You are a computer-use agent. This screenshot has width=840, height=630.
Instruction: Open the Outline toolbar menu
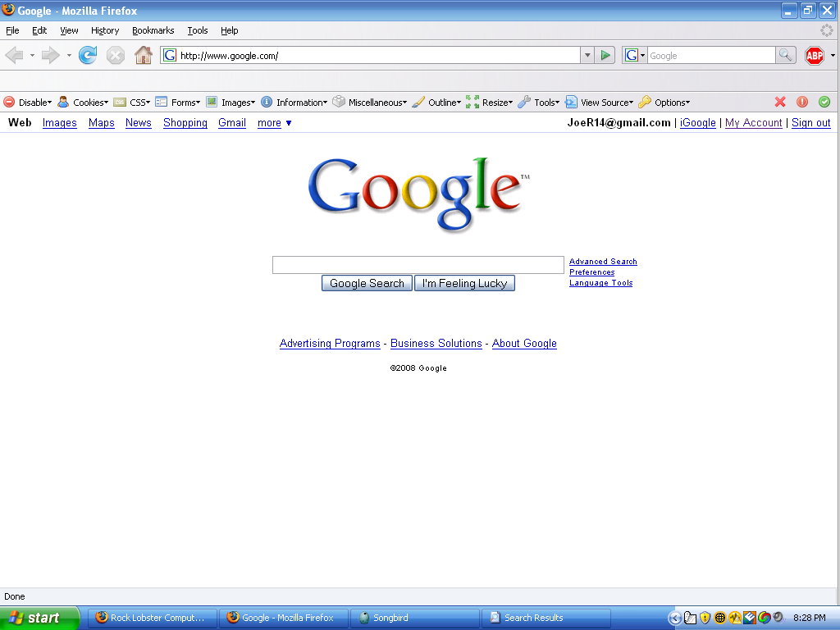point(436,103)
